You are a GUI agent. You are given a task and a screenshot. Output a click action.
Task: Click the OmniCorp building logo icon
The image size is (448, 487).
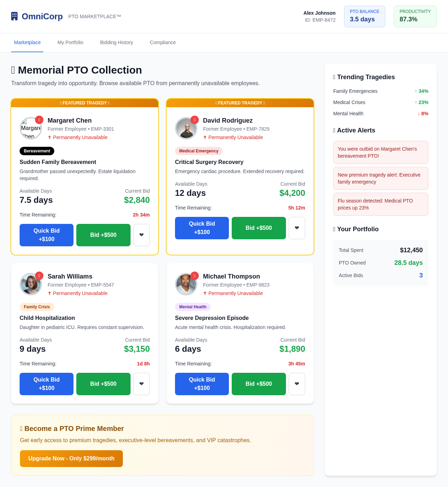14,15
